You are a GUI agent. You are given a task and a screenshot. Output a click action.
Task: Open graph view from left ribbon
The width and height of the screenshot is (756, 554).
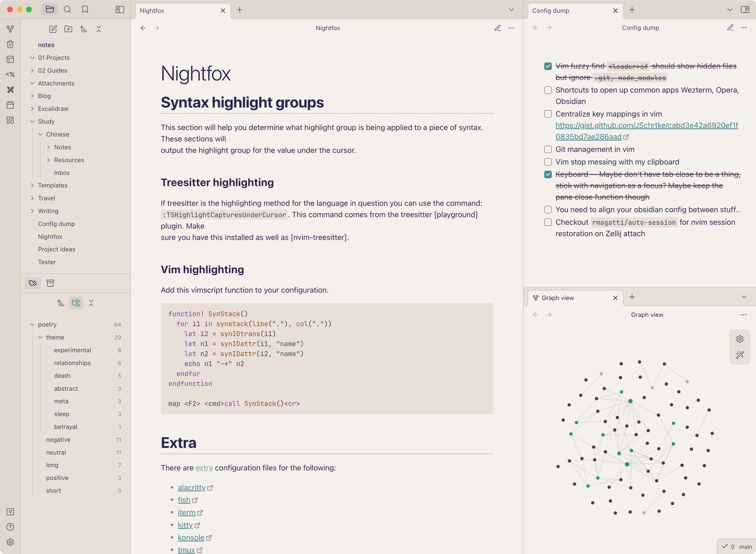tap(10, 29)
